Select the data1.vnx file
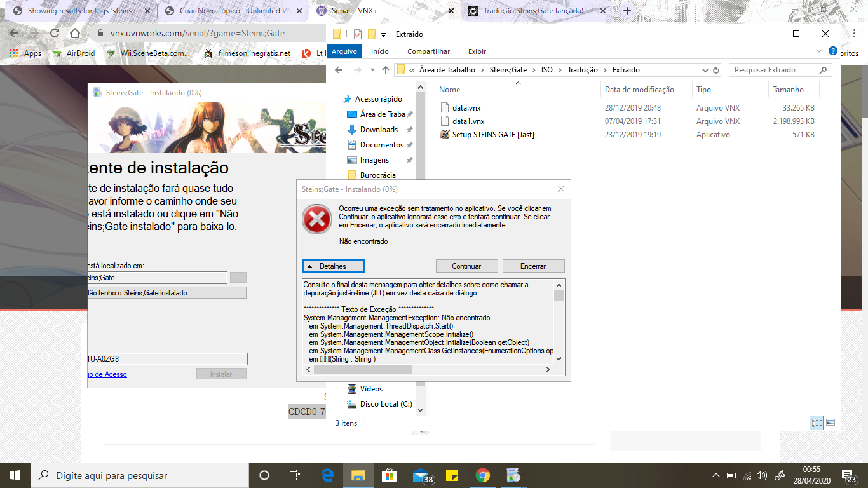The image size is (868, 488). (469, 121)
